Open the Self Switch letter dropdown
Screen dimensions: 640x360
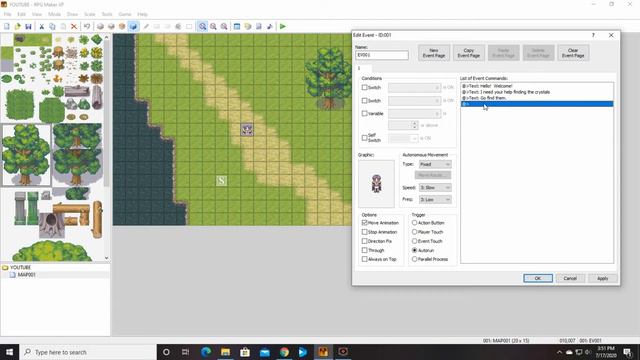403,139
